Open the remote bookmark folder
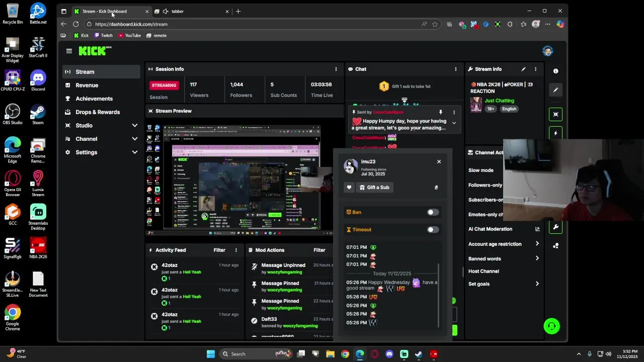This screenshot has height=362, width=644. pyautogui.click(x=156, y=36)
